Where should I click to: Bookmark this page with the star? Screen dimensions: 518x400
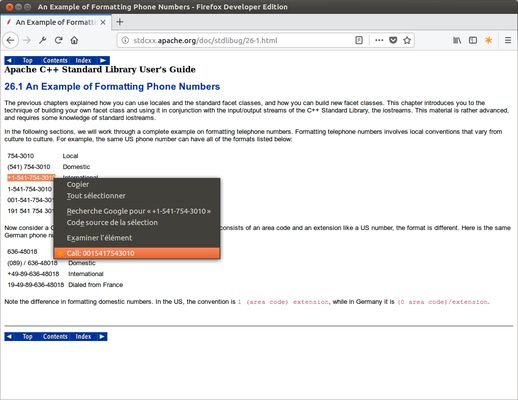coord(407,40)
